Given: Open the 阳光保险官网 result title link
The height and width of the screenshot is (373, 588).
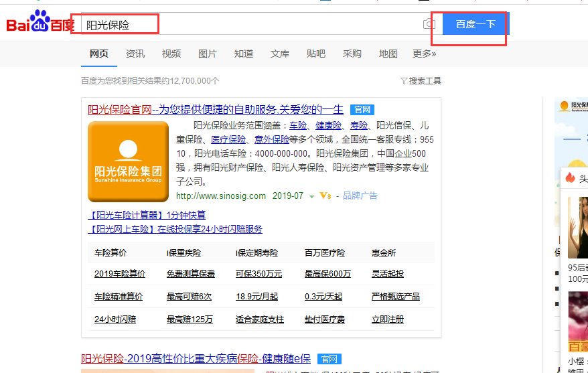Looking at the screenshot, I should tap(216, 109).
